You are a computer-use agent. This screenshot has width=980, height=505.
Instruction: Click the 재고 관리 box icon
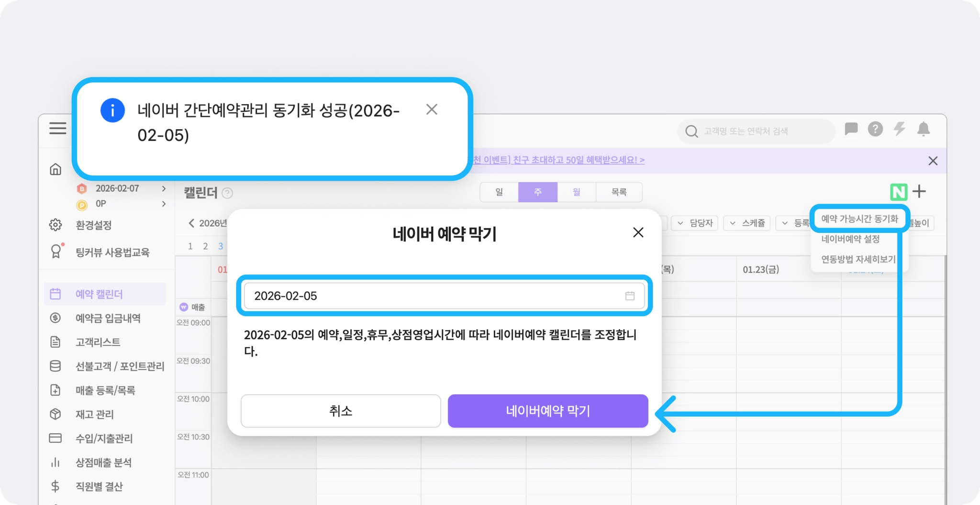point(56,414)
